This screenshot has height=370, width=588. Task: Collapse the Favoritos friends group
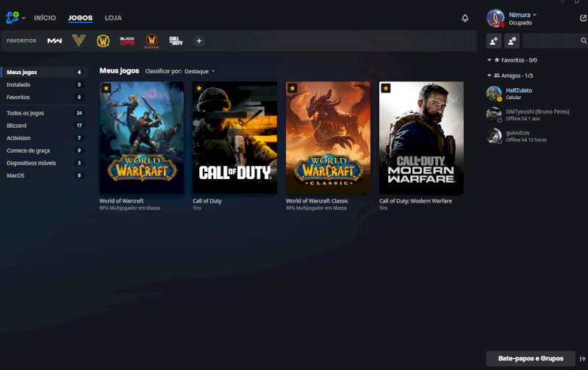489,60
